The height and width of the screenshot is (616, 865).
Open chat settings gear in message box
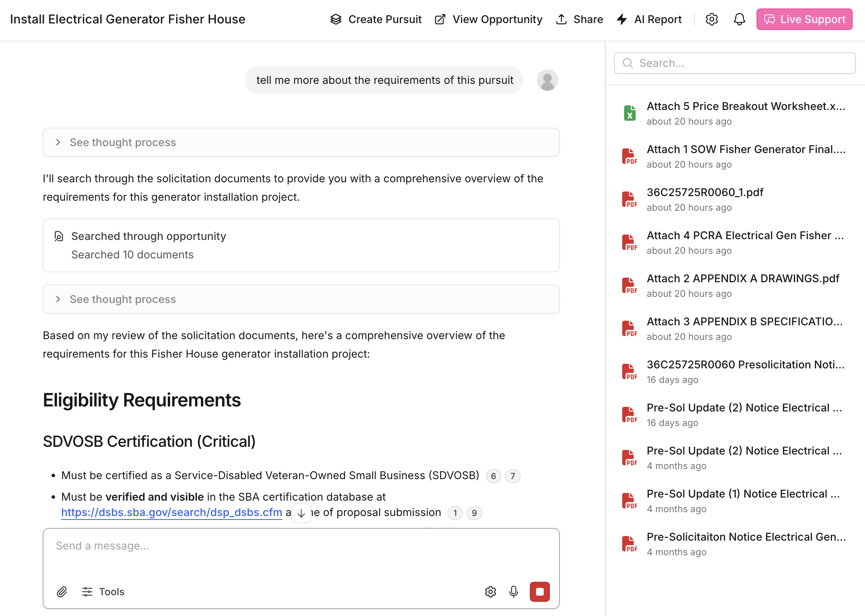[490, 591]
